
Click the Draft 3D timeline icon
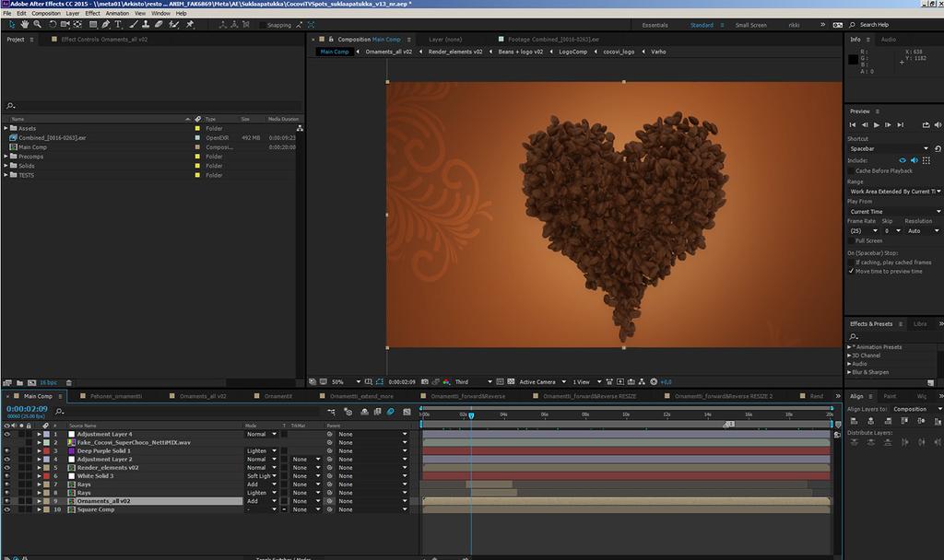[348, 412]
